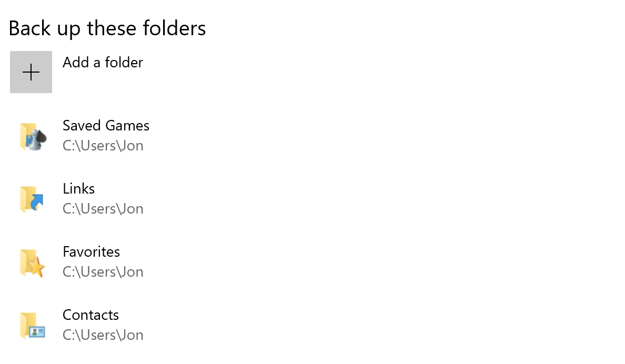
Task: Click the contact card emblem on Contacts icon
Action: pyautogui.click(x=37, y=332)
